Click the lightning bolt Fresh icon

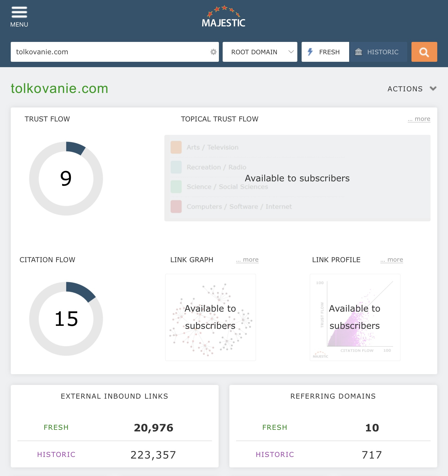pyautogui.click(x=310, y=52)
